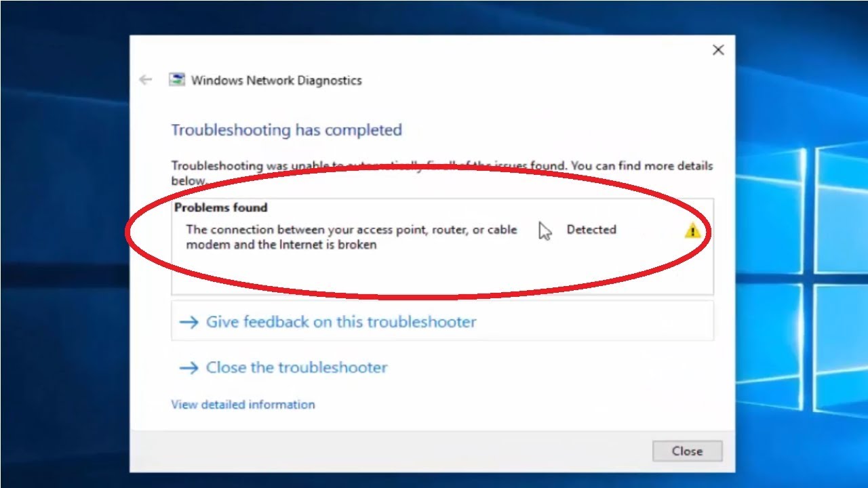Click the Close button at the bottom
Screen dimensions: 868x488
point(687,451)
